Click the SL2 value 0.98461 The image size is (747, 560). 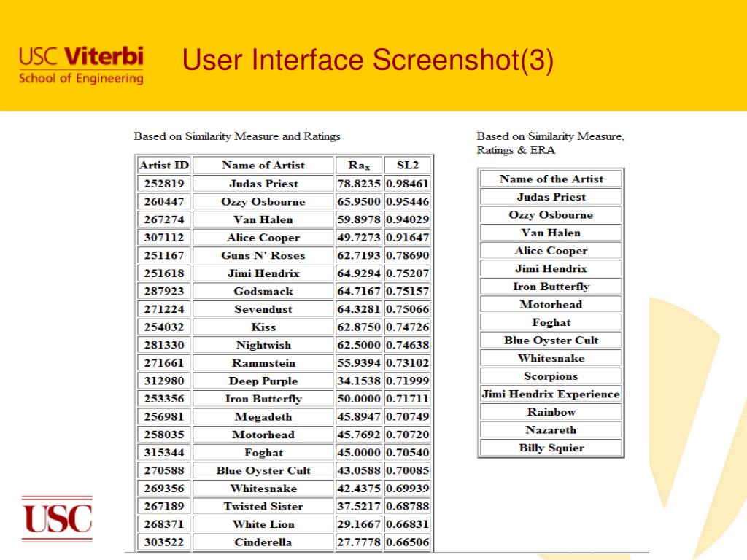pyautogui.click(x=407, y=183)
